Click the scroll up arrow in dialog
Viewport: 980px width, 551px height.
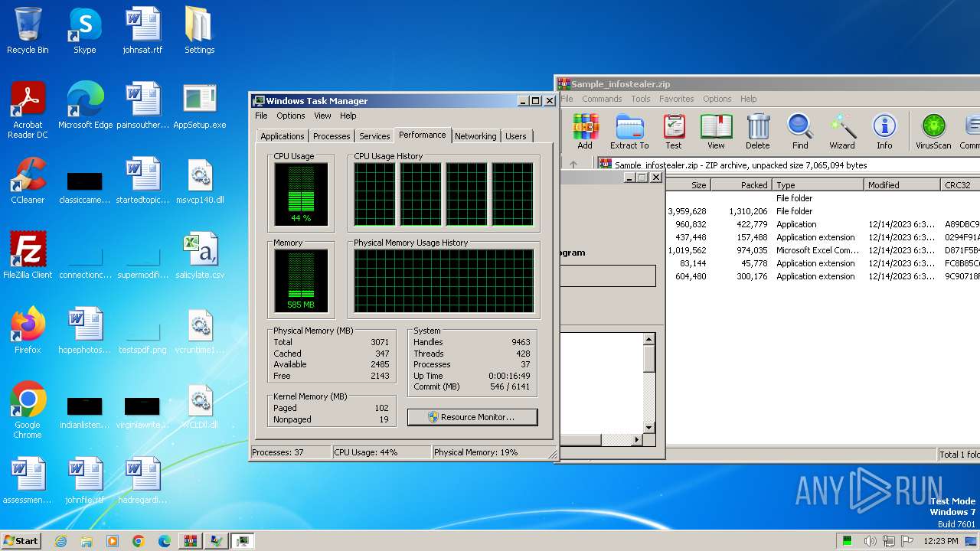649,339
